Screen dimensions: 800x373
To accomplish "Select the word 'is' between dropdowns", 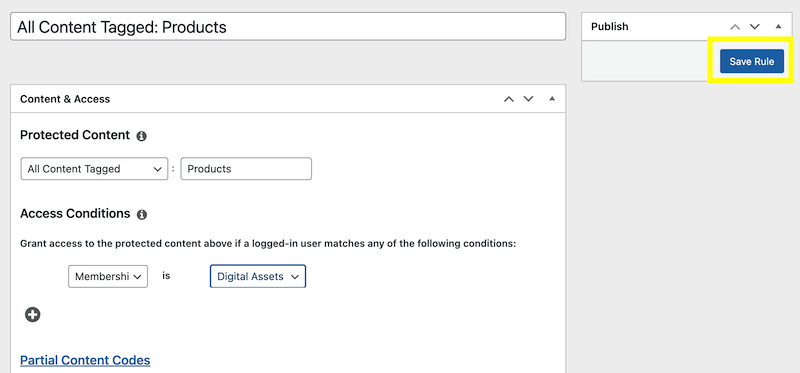I will 166,276.
